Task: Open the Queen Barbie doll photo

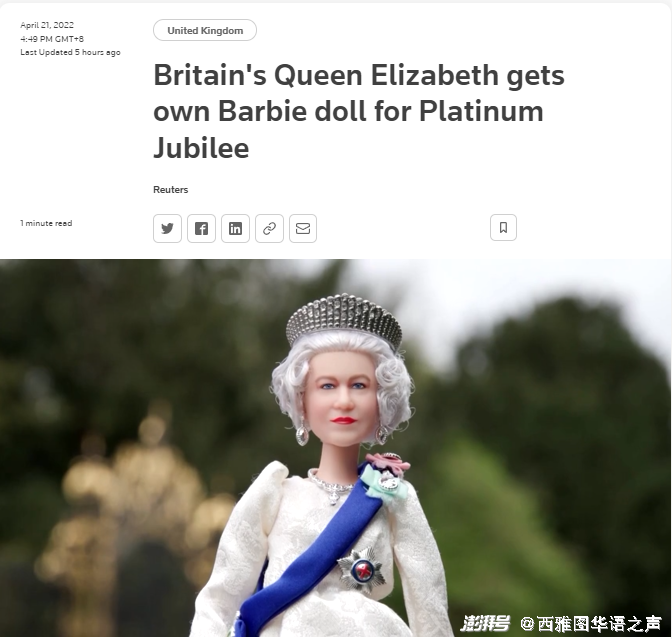Action: click(336, 447)
